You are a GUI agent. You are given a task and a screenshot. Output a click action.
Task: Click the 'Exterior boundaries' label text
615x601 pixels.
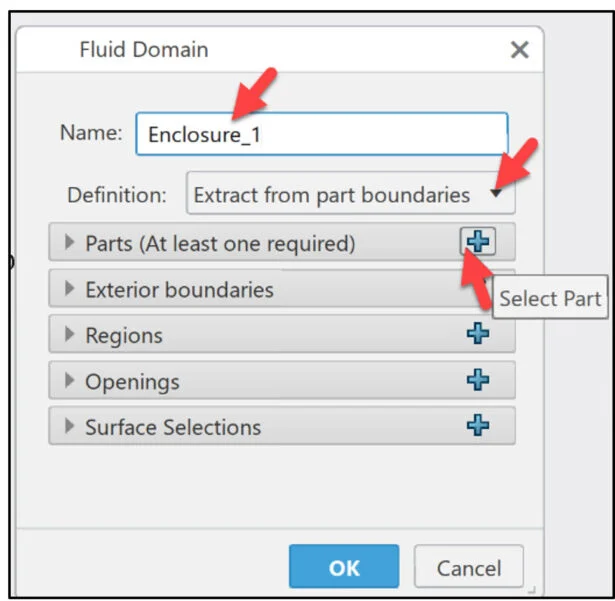click(x=179, y=290)
